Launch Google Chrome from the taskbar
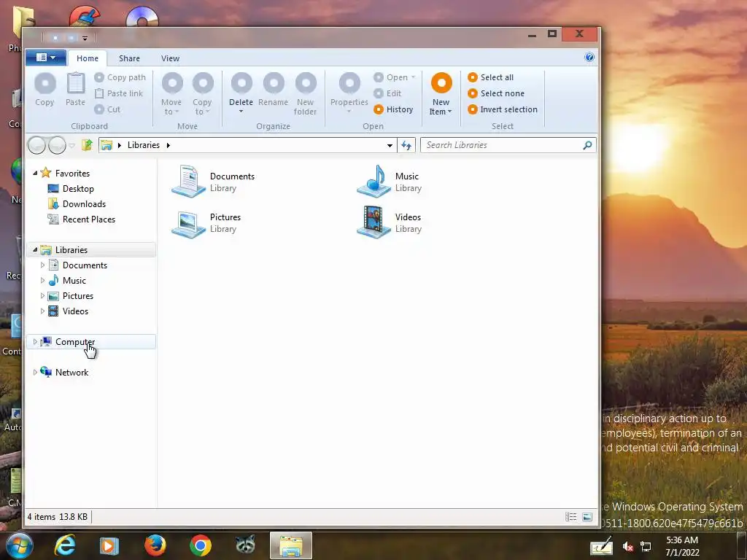Screen dimensions: 747x560 click(x=200, y=545)
